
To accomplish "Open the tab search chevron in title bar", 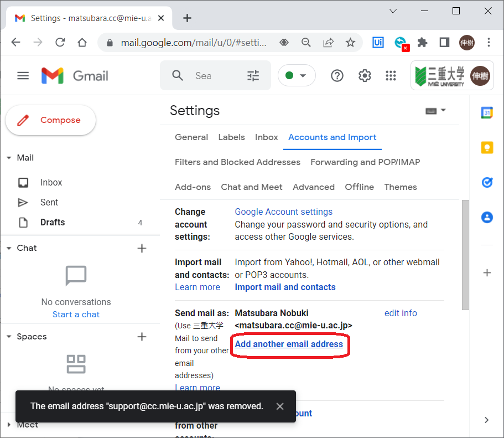I will click(393, 11).
